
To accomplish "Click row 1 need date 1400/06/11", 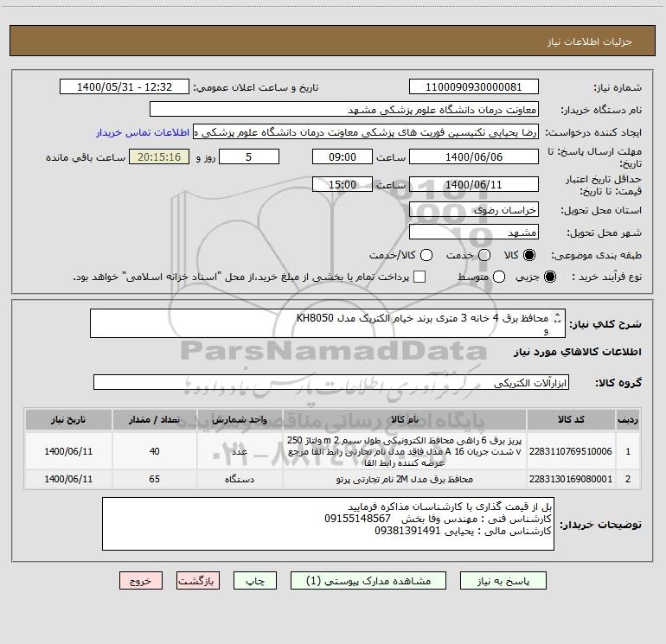I will coord(68,451).
